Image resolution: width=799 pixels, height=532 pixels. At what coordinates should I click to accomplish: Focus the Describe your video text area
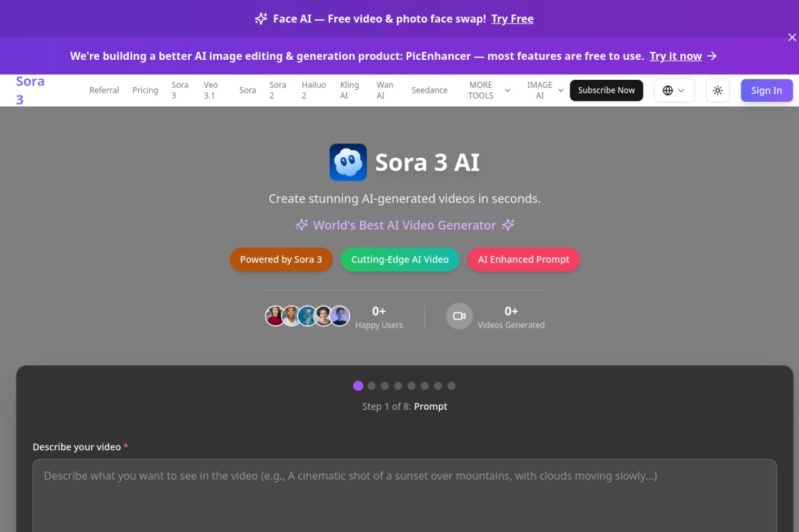coord(404,496)
